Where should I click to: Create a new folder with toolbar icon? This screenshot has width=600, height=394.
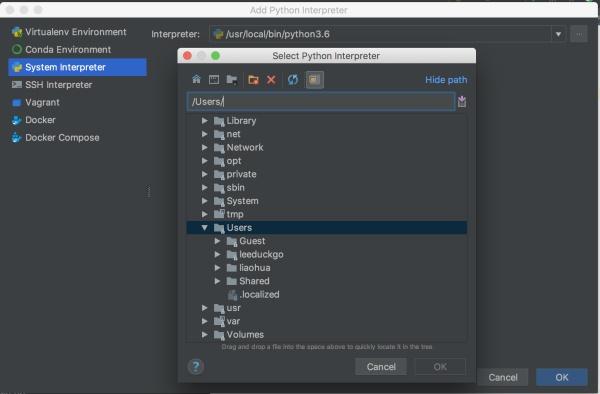253,80
